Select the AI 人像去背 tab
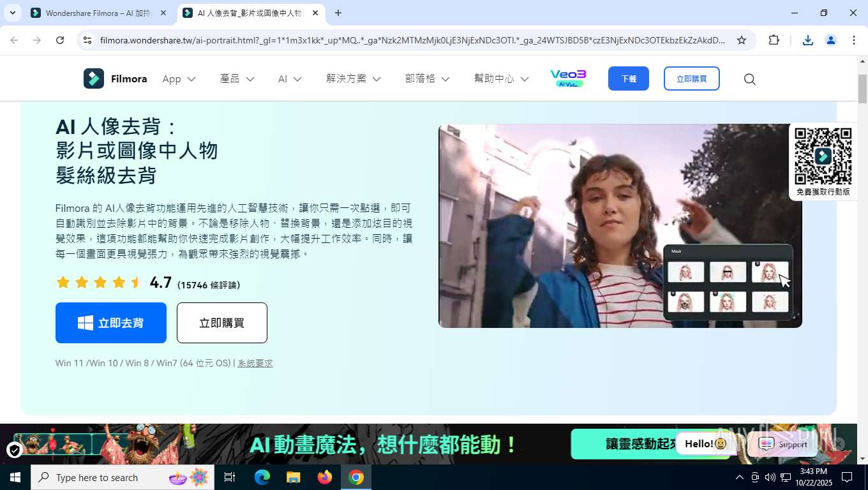868x490 pixels. (x=250, y=13)
